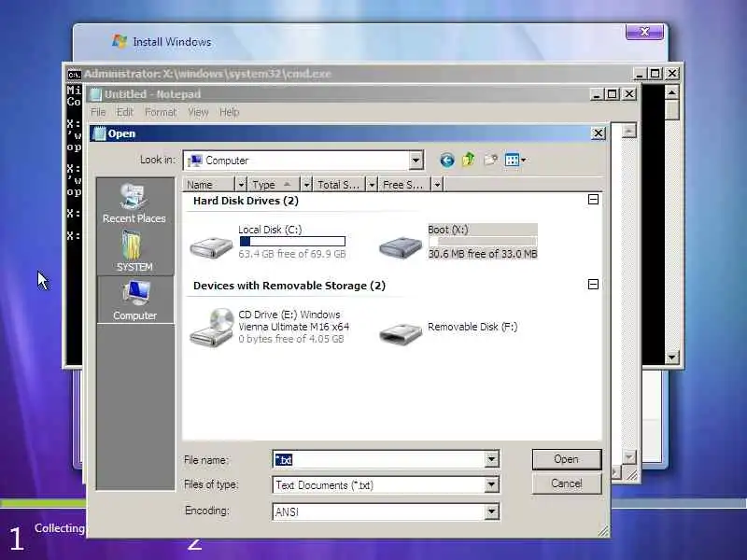
Task: Click 'Vienna Ultimate M16 x64' label
Action: [293, 327]
